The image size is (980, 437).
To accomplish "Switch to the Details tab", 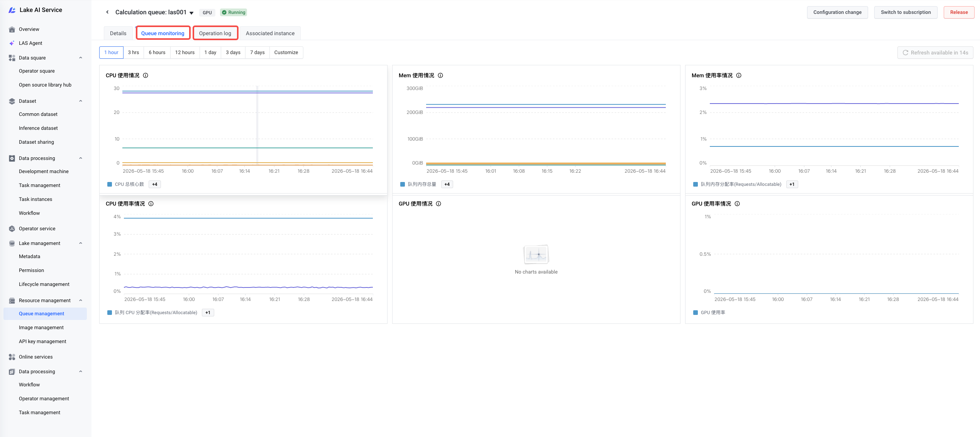I will 118,34.
